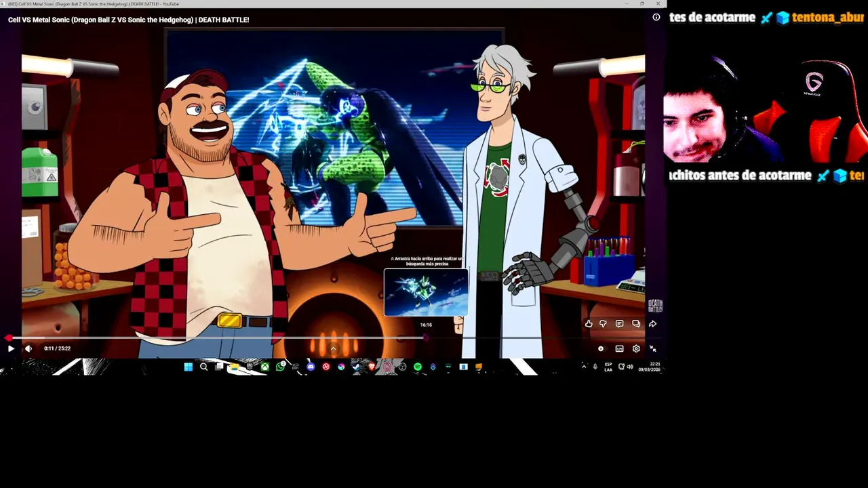Play the paused YouTube video
The image size is (868, 488).
pos(11,348)
